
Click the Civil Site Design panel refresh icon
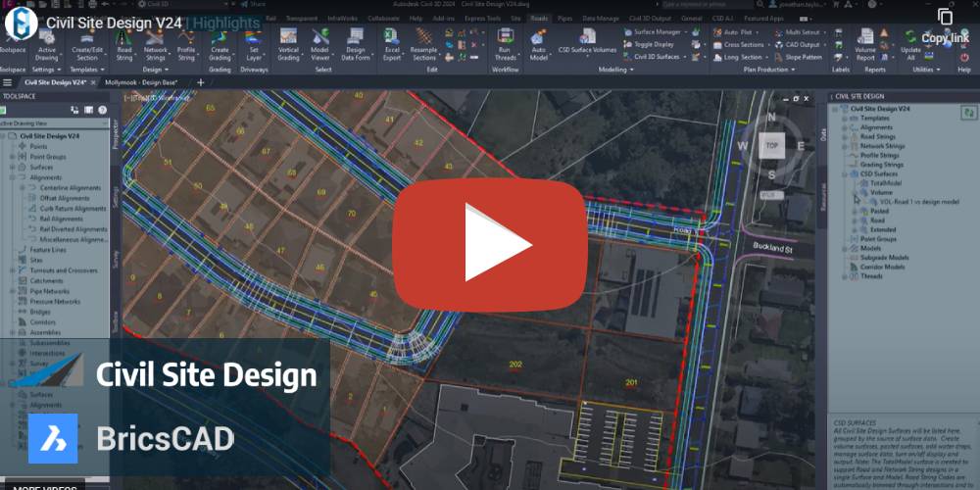click(968, 113)
